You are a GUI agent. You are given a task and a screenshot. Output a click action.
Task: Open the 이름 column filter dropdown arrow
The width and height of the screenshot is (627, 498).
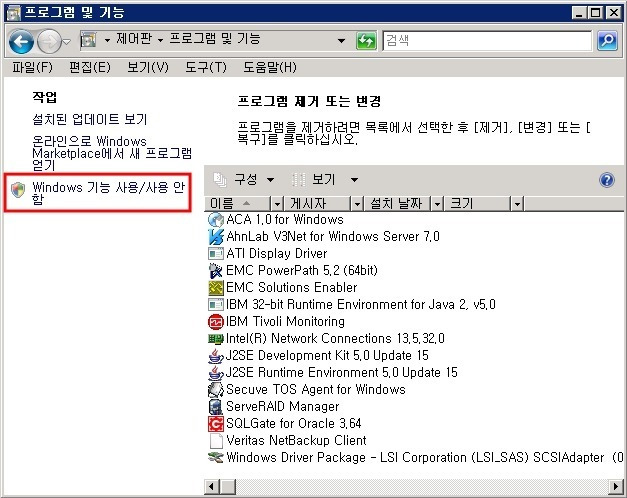pyautogui.click(x=277, y=204)
